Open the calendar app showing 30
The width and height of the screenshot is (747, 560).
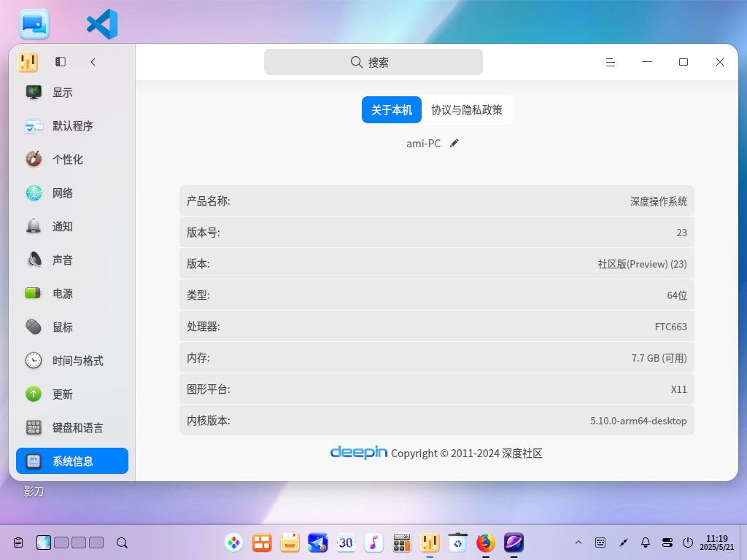tap(346, 542)
